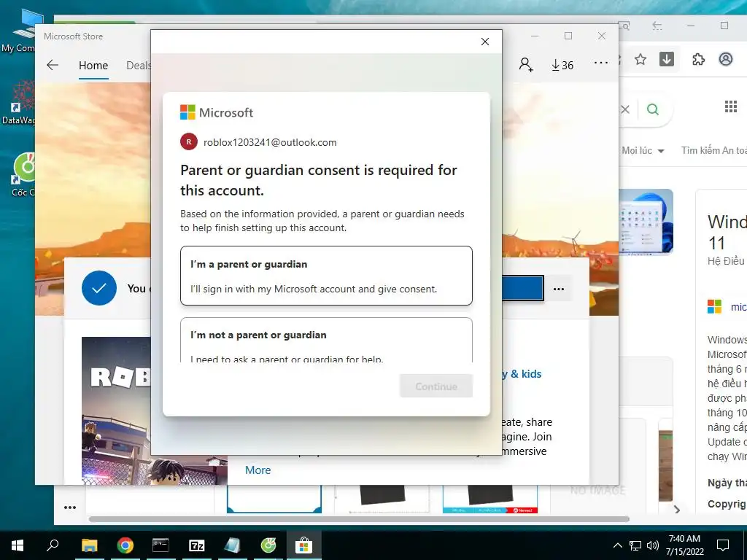This screenshot has height=560, width=747.
Task: Open the Home tab in Microsoft Store
Action: click(93, 65)
